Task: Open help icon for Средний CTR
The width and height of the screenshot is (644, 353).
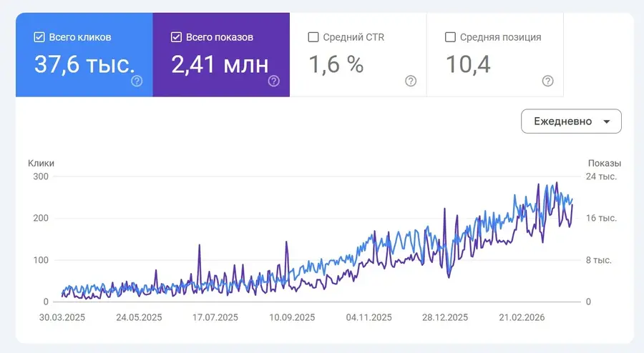Action: pos(411,81)
